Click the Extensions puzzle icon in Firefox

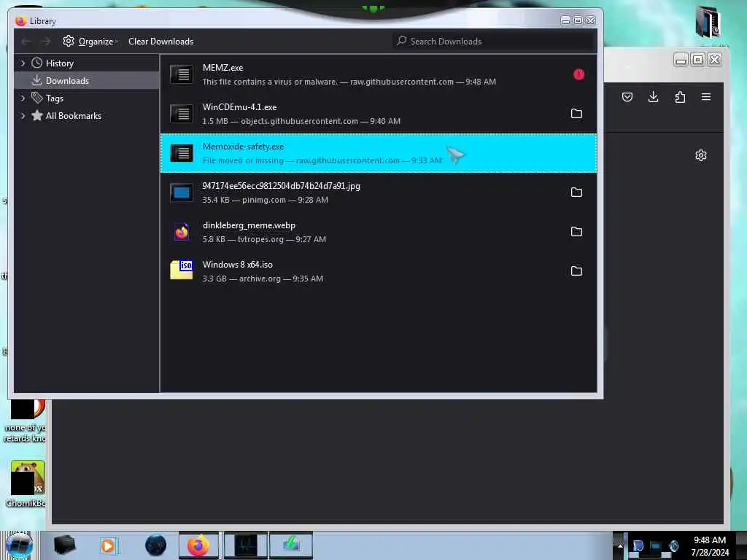pyautogui.click(x=680, y=97)
